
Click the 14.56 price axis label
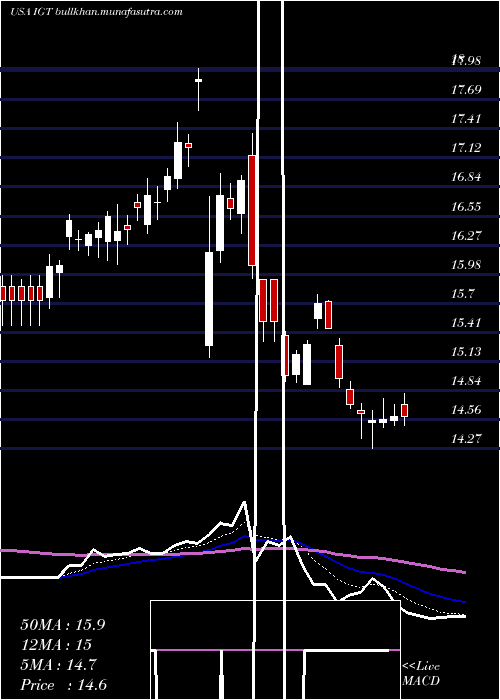click(466, 410)
